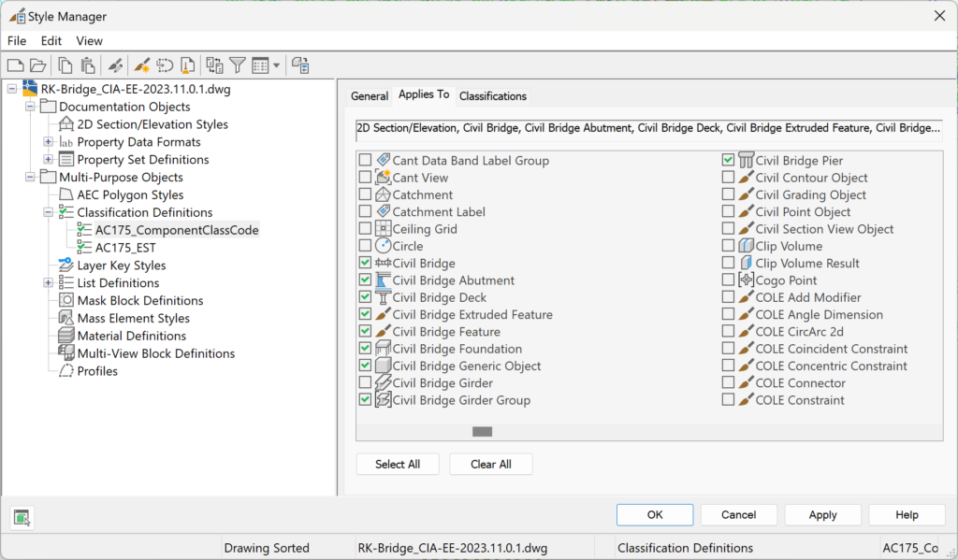Uncheck the Civil Bridge Pier checkbox
Image resolution: width=958 pixels, height=560 pixels.
[x=728, y=160]
